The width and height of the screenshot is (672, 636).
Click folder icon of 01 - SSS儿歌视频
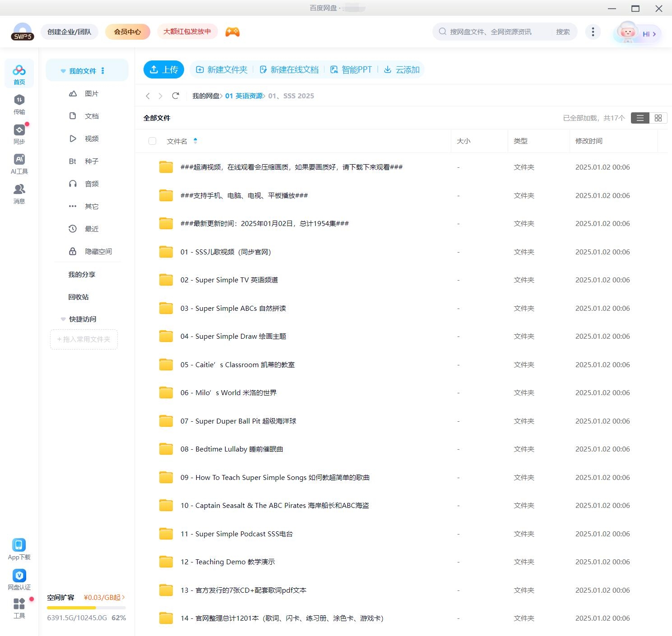click(166, 252)
